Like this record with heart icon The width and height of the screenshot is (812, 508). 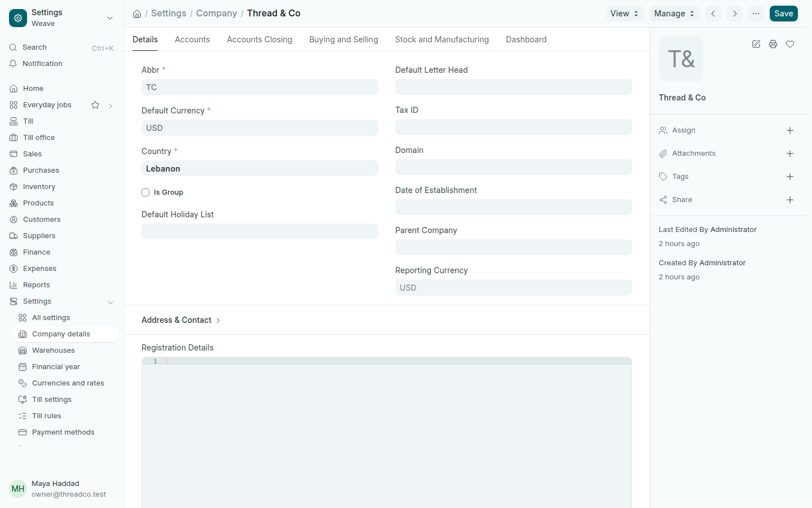790,44
